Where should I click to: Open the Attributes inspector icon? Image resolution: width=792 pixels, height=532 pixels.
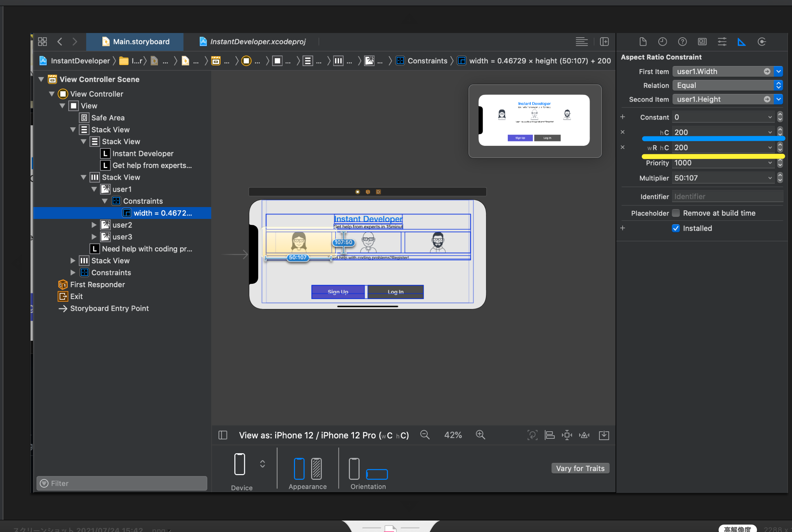pyautogui.click(x=722, y=42)
